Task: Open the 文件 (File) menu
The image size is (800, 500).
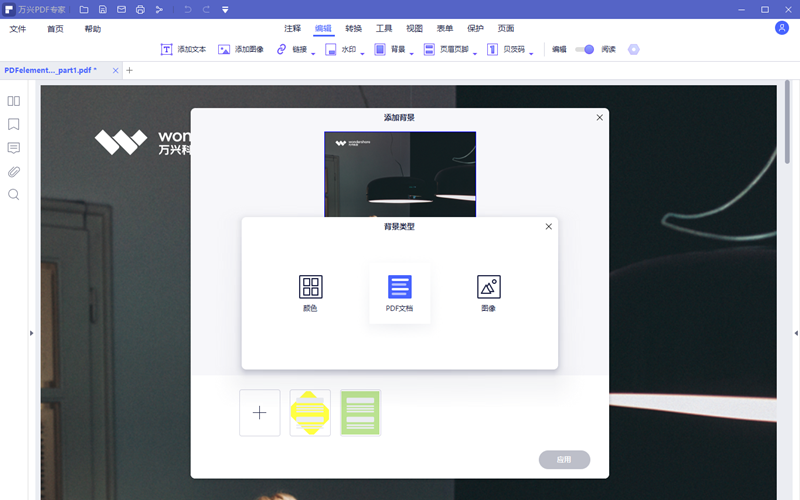Action: pyautogui.click(x=18, y=29)
